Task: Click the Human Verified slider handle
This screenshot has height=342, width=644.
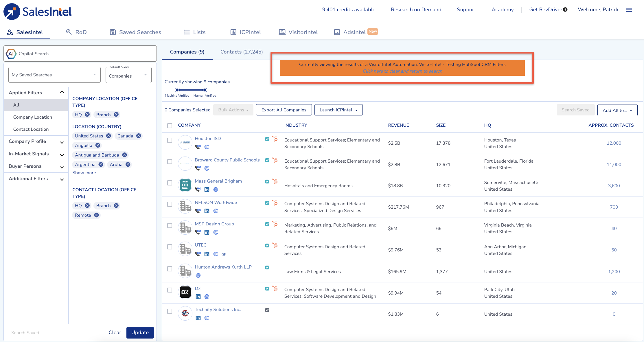Action: pyautogui.click(x=205, y=90)
